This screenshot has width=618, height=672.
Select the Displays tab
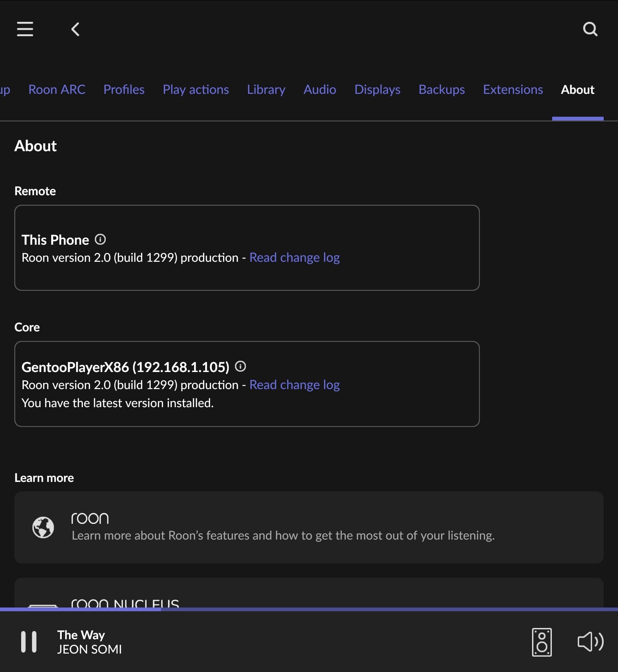click(x=377, y=89)
